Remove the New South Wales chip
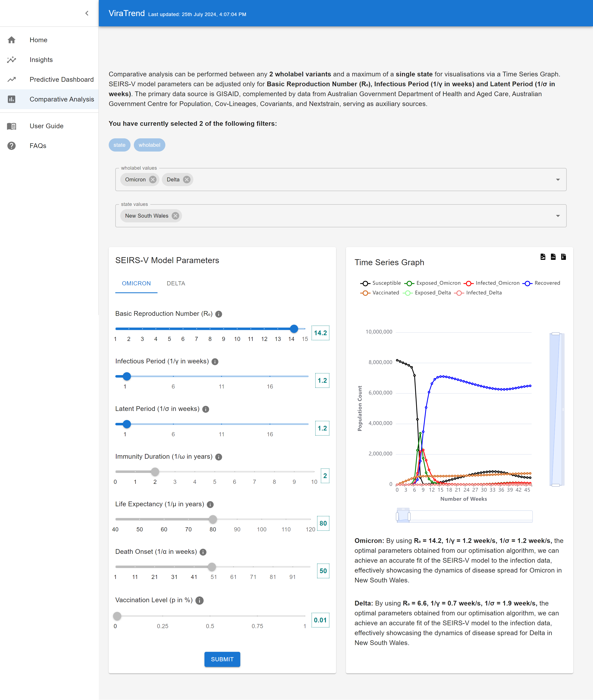Viewport: 593px width, 700px height. click(x=175, y=216)
